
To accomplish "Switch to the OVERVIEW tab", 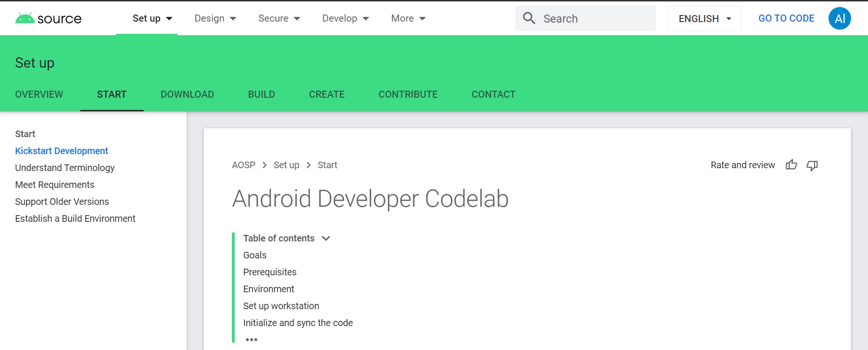I will click(39, 94).
